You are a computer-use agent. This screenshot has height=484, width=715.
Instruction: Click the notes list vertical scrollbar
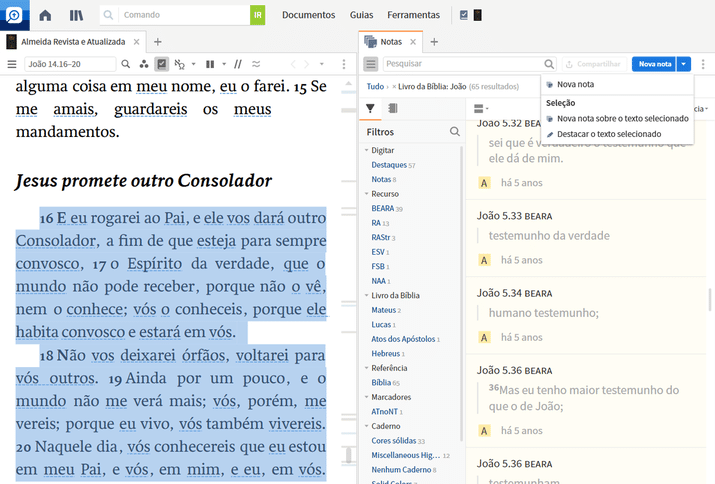[x=710, y=299]
